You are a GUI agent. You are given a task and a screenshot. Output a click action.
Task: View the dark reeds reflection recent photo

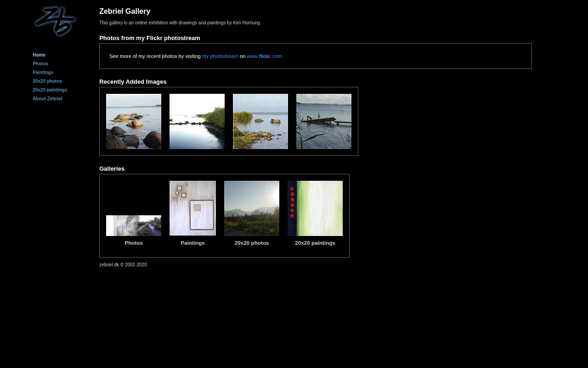click(197, 121)
